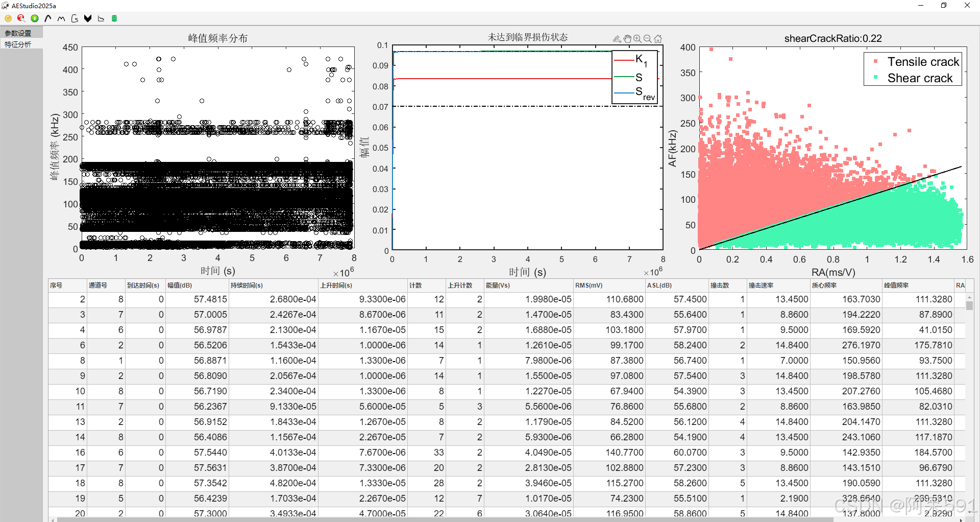The image size is (980, 522).
Task: Click the table's vertical scrollbar thumb
Action: (x=969, y=305)
